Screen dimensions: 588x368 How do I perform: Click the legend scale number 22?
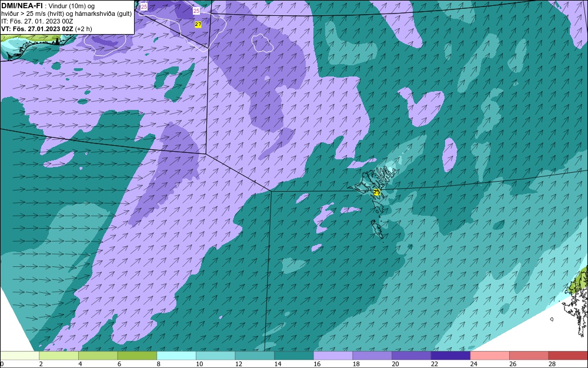435,364
